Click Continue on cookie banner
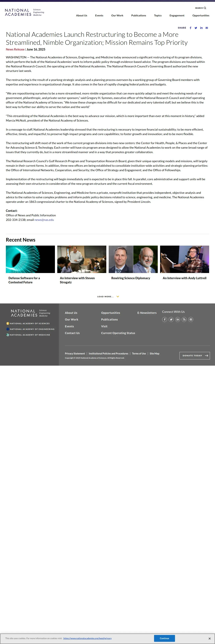This screenshot has height=644, width=215. (x=164, y=638)
